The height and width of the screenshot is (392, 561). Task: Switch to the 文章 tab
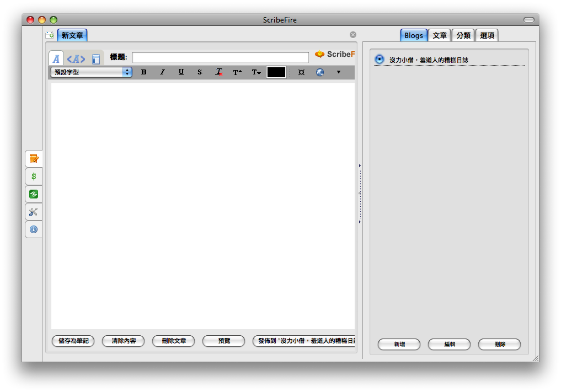click(x=440, y=35)
